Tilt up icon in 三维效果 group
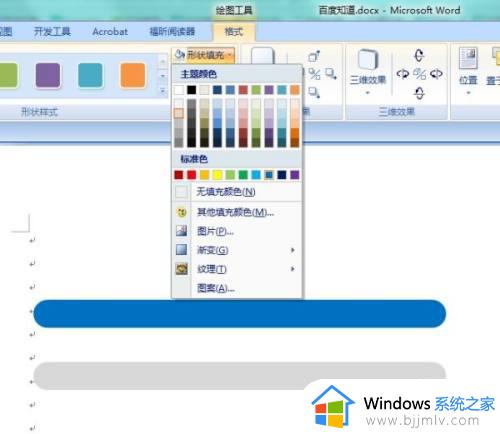This screenshot has width=500, height=434. pyautogui.click(x=419, y=55)
